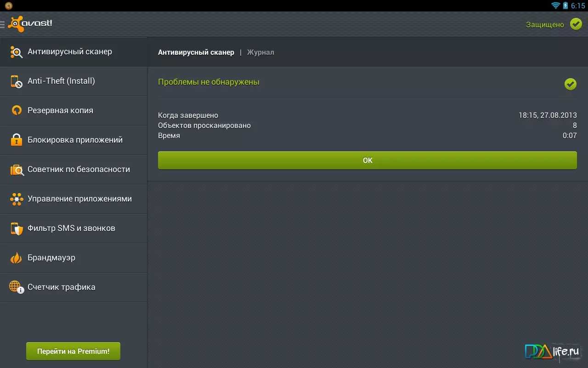Tap the Anti-Theft phone icon
The width and height of the screenshot is (588, 368).
[17, 81]
